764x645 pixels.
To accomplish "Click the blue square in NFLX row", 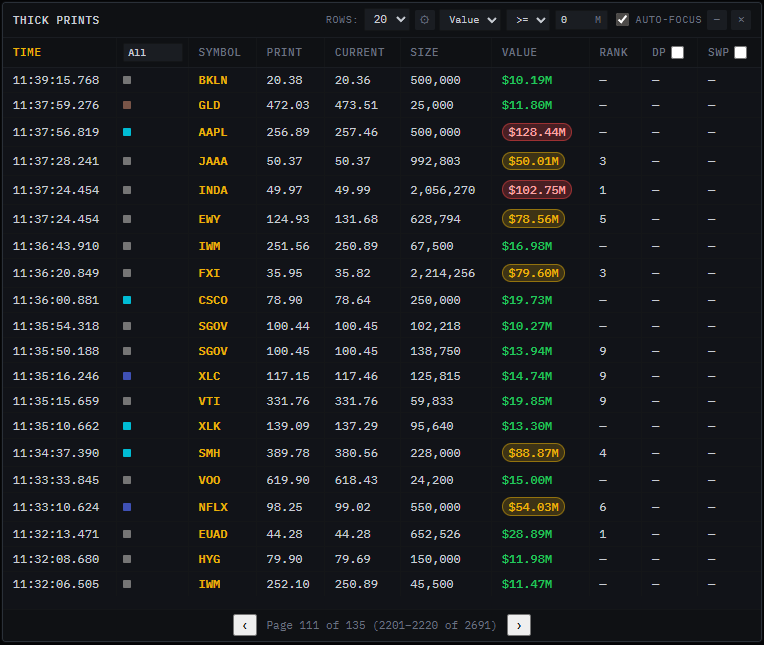I will point(127,507).
